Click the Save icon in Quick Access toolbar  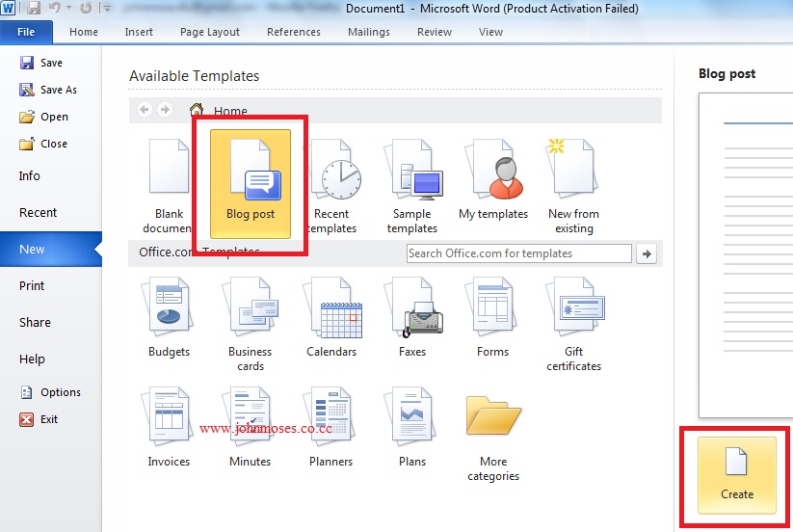[34, 8]
